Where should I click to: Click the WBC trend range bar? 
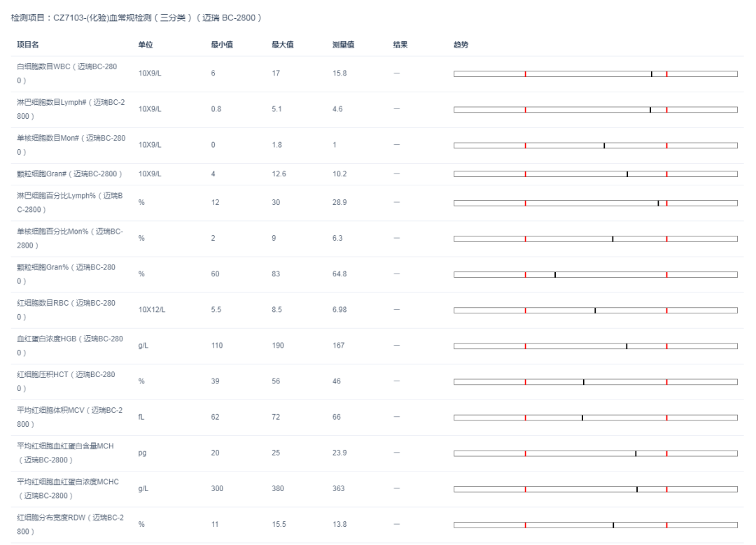[x=595, y=73]
